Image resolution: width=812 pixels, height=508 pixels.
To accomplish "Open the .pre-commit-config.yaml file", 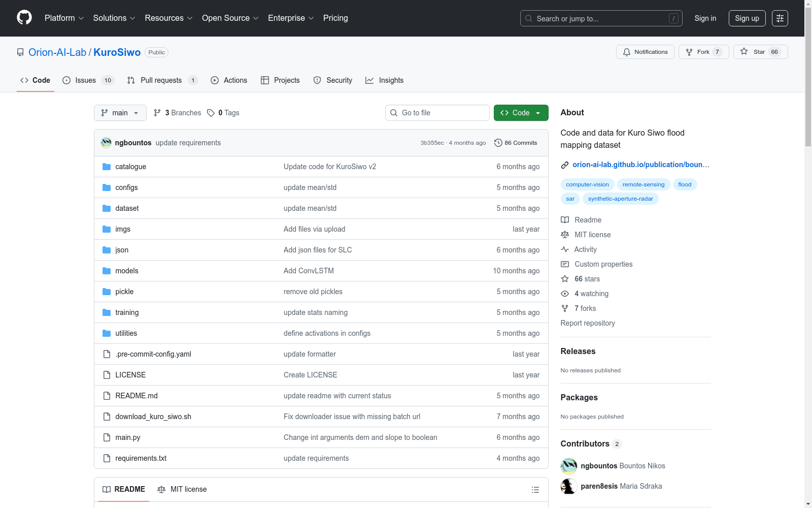I will pyautogui.click(x=153, y=354).
